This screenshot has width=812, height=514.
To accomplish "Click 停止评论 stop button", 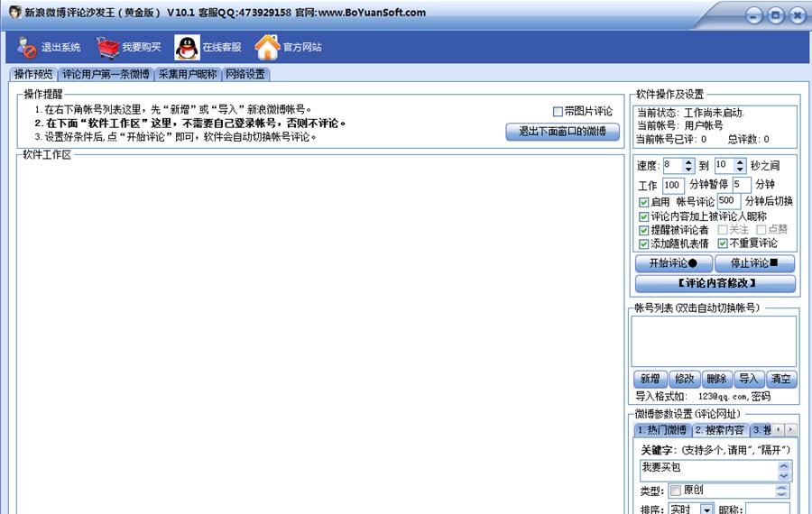I will [754, 263].
